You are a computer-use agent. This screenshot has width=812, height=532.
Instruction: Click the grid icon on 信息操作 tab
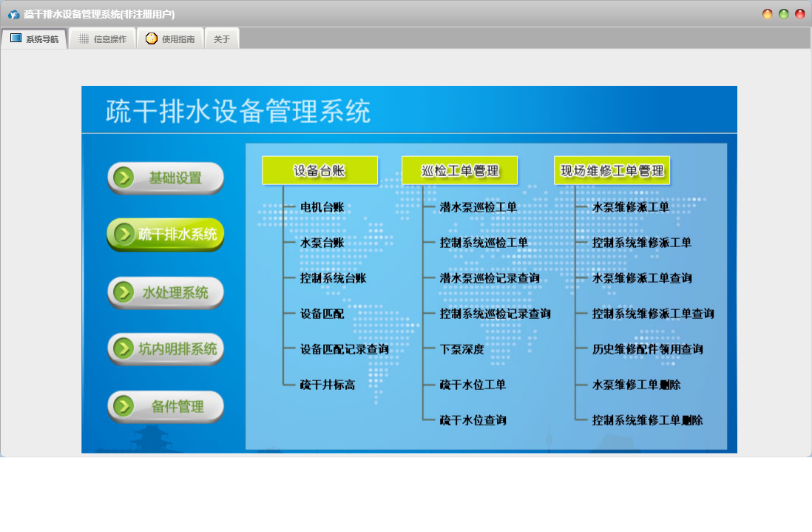[x=84, y=39]
